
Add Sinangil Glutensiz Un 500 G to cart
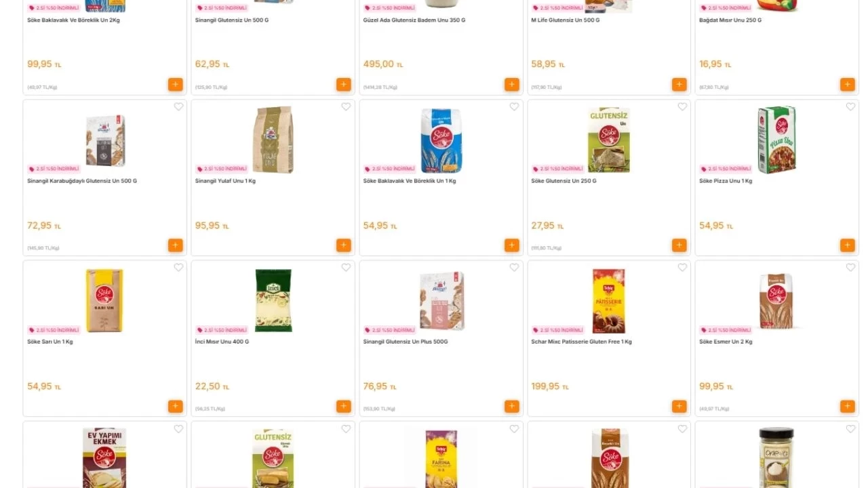[x=344, y=84]
